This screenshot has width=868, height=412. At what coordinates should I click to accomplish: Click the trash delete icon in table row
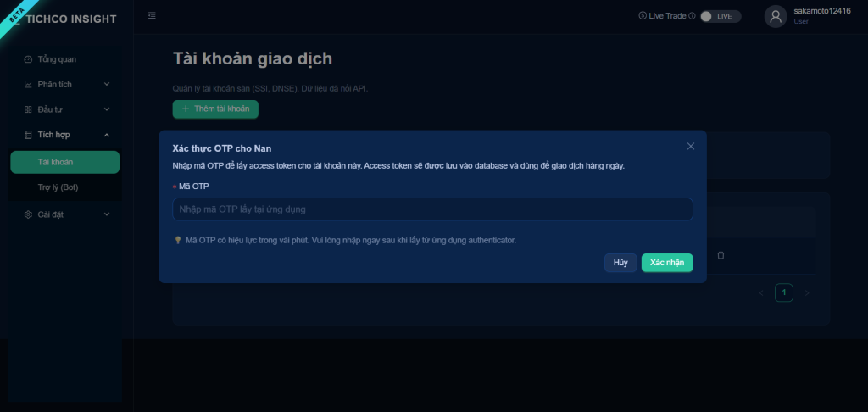721,255
